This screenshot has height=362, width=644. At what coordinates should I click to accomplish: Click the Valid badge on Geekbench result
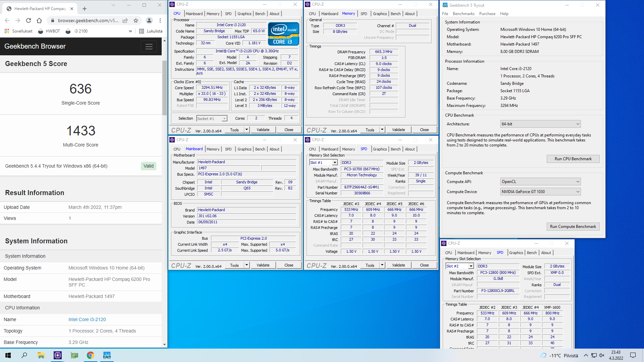[149, 166]
